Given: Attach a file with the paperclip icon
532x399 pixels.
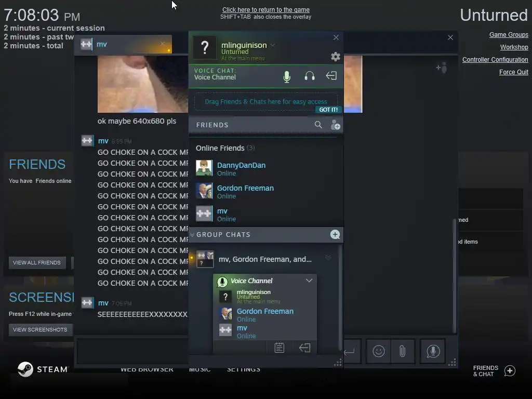Looking at the screenshot, I should click(x=403, y=351).
